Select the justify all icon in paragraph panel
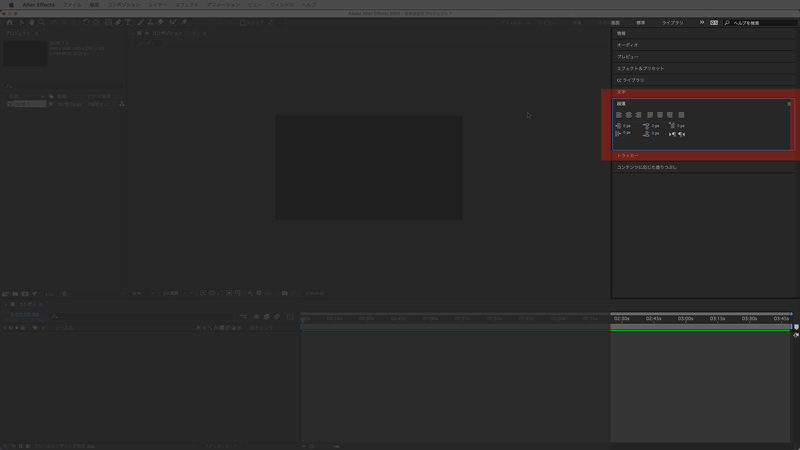 [x=681, y=114]
